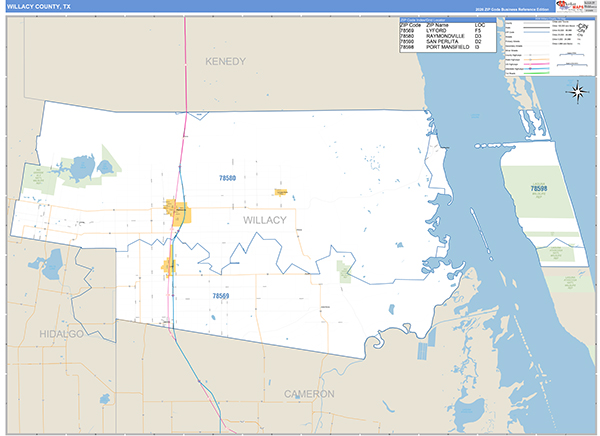Image resolution: width=600 pixels, height=436 pixels.
Task: Click grid location D2 in the index table
Action: (478, 41)
